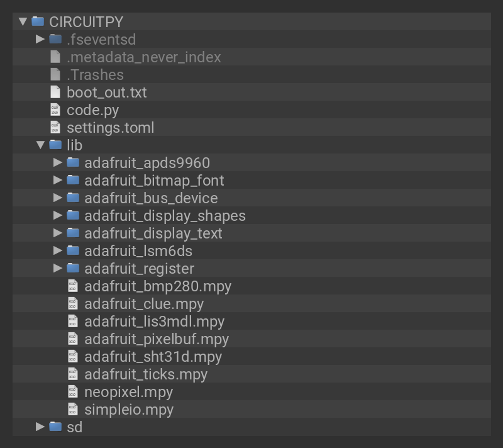Collapse the lib folder disclosure triangle

[40, 145]
